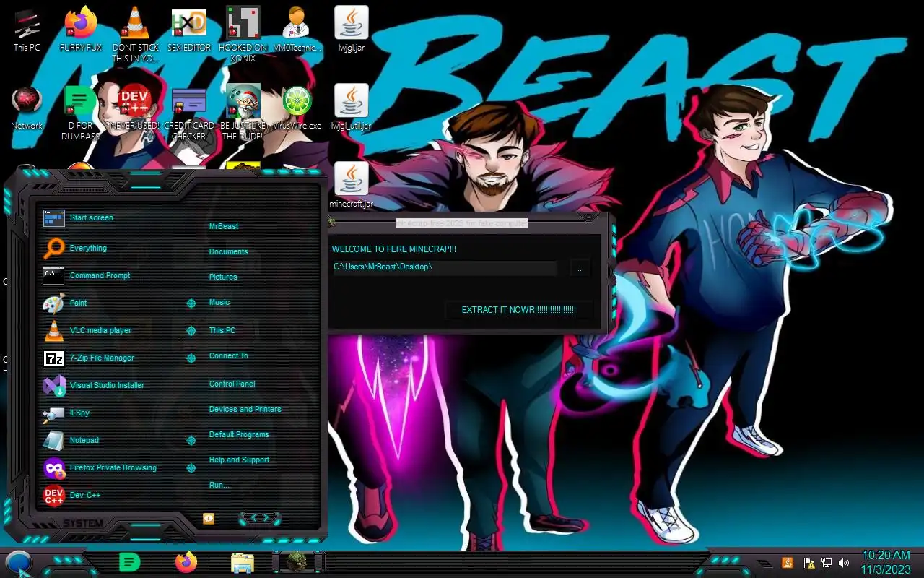Image resolution: width=924 pixels, height=578 pixels.
Task: Open This PC desktop icon
Action: point(27,30)
